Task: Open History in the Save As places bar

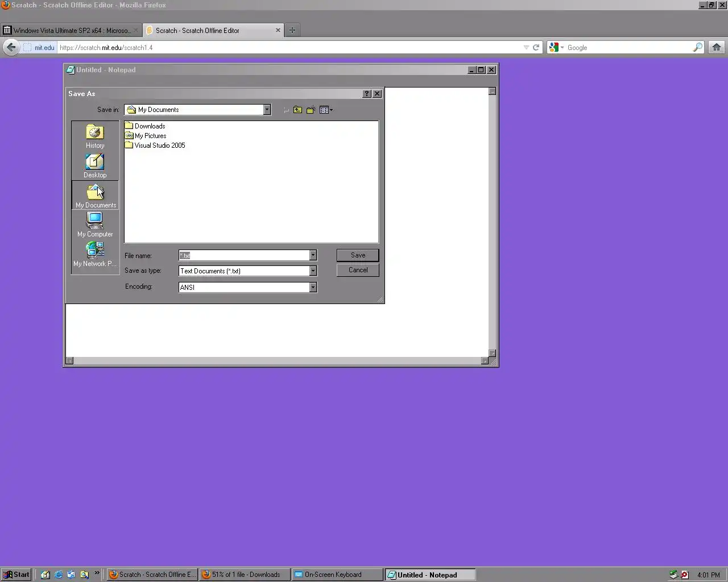Action: [95, 136]
